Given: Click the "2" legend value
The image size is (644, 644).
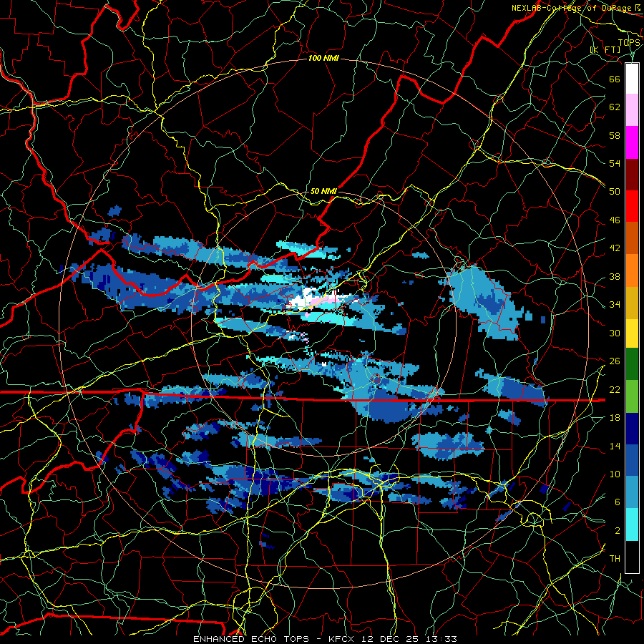Looking at the screenshot, I should pyautogui.click(x=617, y=531).
